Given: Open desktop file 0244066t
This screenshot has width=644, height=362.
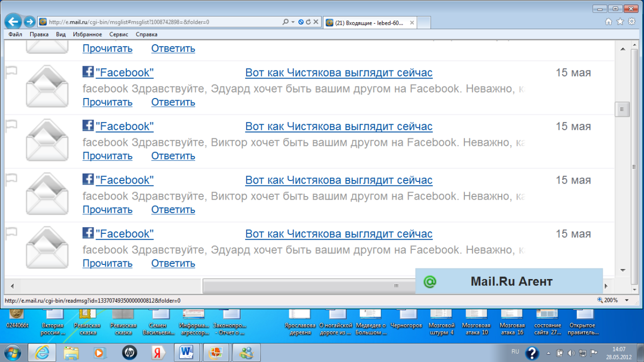Looking at the screenshot, I should click(17, 319).
